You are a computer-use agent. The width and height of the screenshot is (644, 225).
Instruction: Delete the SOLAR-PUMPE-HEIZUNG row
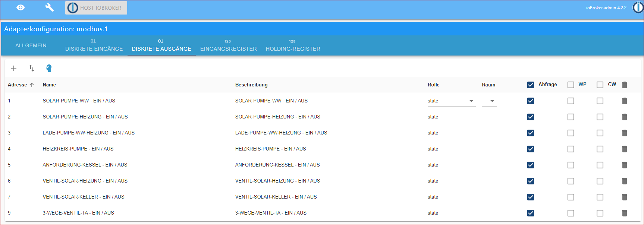click(x=625, y=117)
